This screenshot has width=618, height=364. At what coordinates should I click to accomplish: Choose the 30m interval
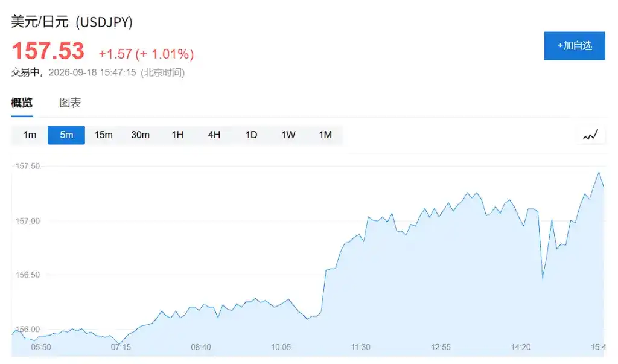140,135
